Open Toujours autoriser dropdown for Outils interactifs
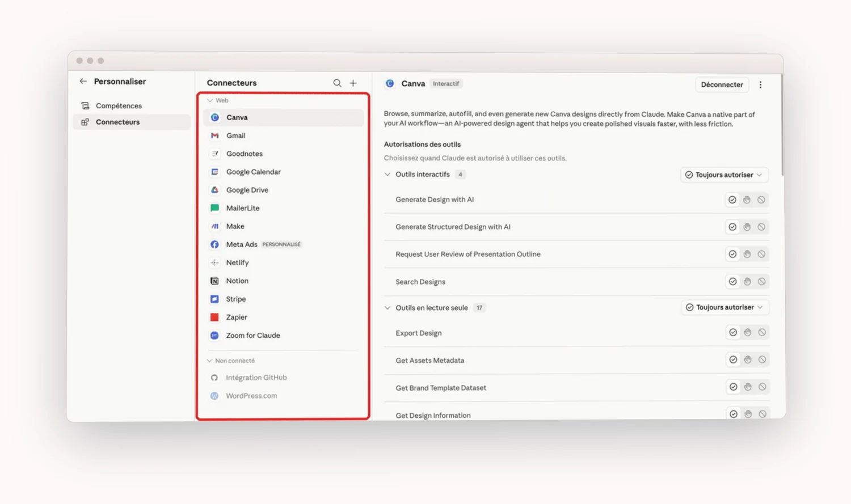This screenshot has height=504, width=851. pos(724,175)
